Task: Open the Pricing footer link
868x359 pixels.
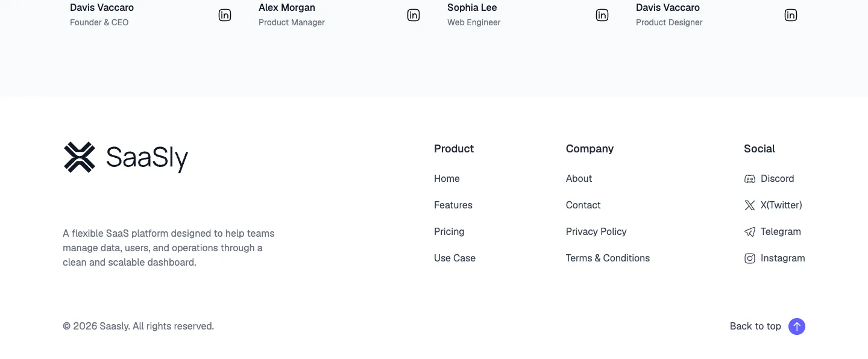Action: (449, 232)
